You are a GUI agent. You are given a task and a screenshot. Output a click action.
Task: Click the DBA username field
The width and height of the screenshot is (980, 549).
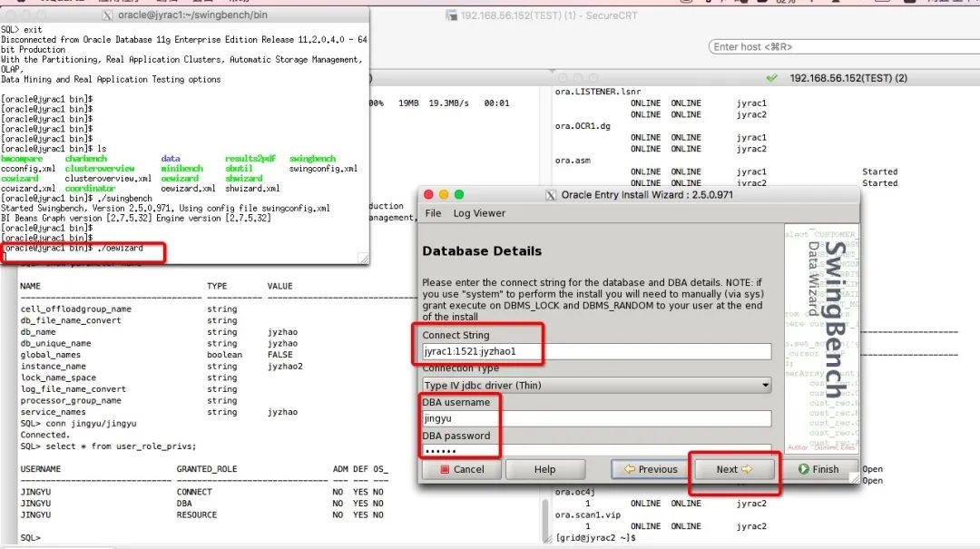pyautogui.click(x=596, y=418)
